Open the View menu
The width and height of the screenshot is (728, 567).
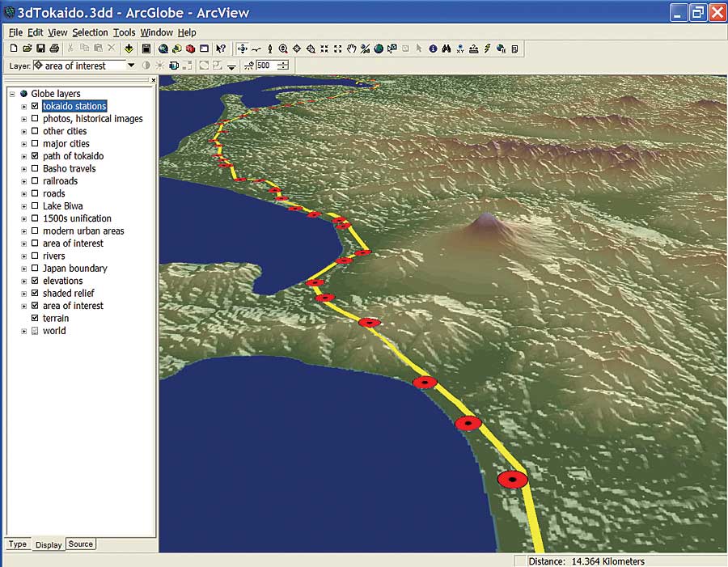coord(57,32)
